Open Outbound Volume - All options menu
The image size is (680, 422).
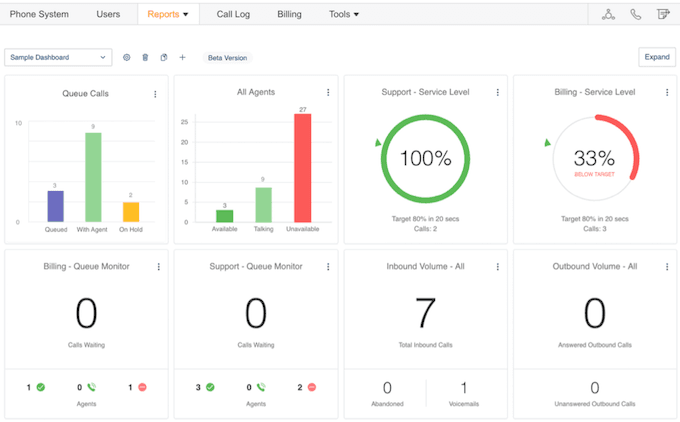[667, 267]
